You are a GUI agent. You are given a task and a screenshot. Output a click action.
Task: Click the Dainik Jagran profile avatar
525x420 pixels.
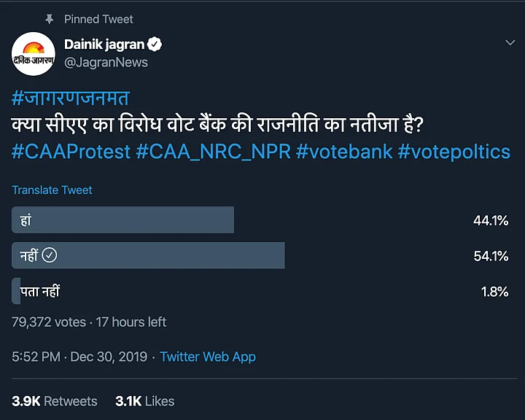click(34, 54)
